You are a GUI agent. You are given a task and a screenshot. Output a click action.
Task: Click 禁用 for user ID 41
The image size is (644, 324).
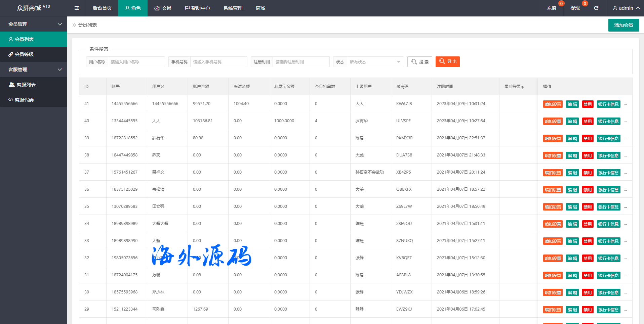(x=588, y=104)
